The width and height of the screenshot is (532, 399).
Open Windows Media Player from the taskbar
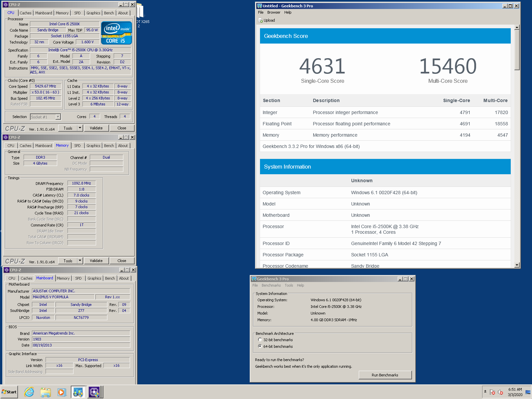click(x=62, y=392)
